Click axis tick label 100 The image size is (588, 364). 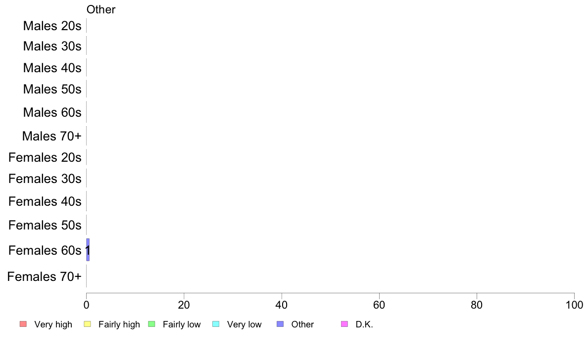coord(574,305)
